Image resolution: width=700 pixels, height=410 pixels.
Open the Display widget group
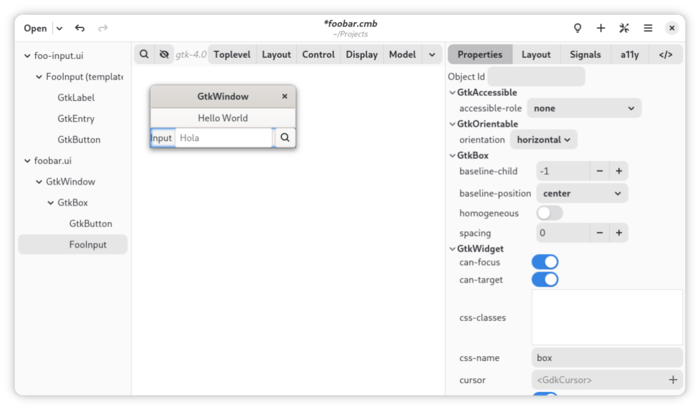click(x=362, y=54)
